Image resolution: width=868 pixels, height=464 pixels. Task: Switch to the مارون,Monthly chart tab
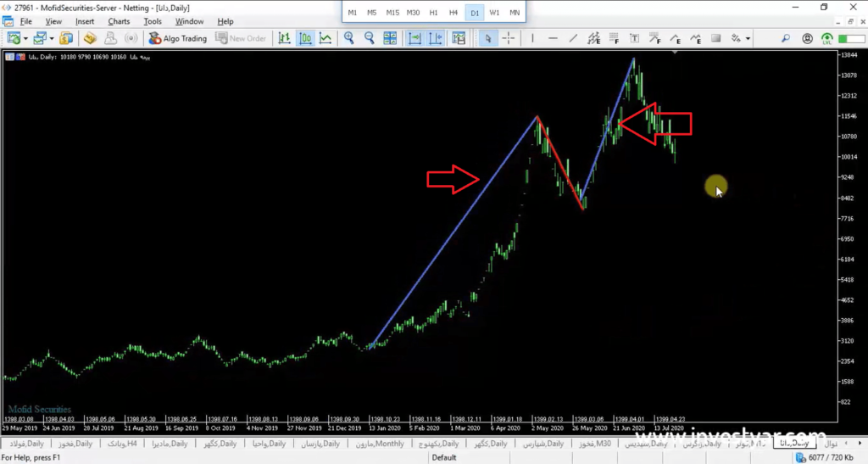pos(379,444)
